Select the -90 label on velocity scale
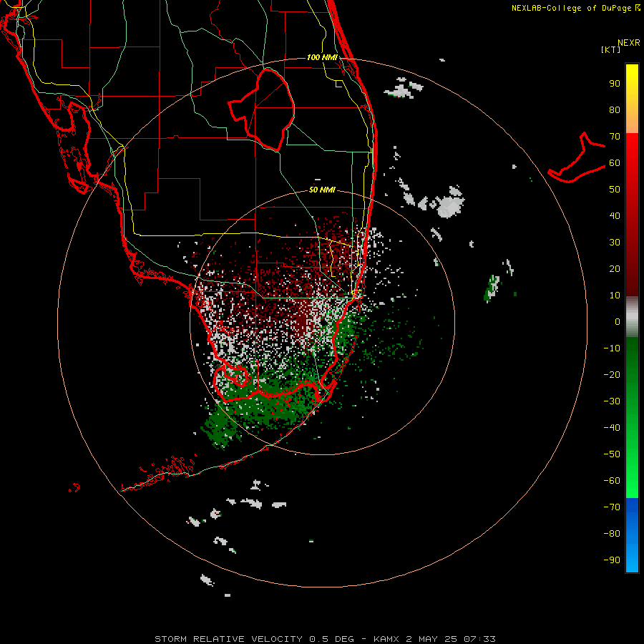644x644 pixels. (x=612, y=560)
